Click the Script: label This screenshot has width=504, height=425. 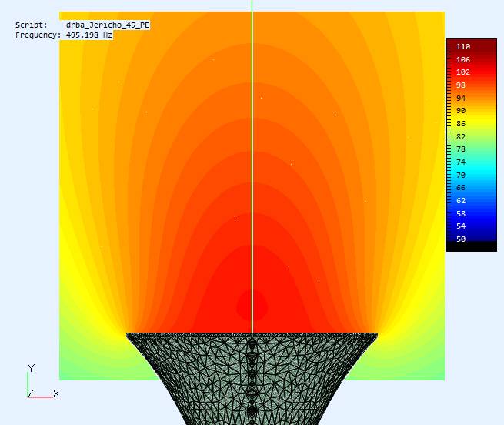point(32,25)
